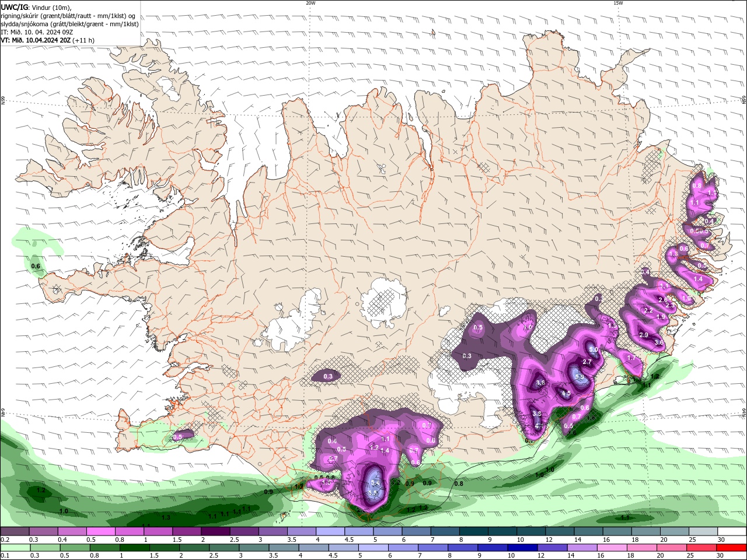Click the 1.2 rain value in southwest dark green

point(41,491)
